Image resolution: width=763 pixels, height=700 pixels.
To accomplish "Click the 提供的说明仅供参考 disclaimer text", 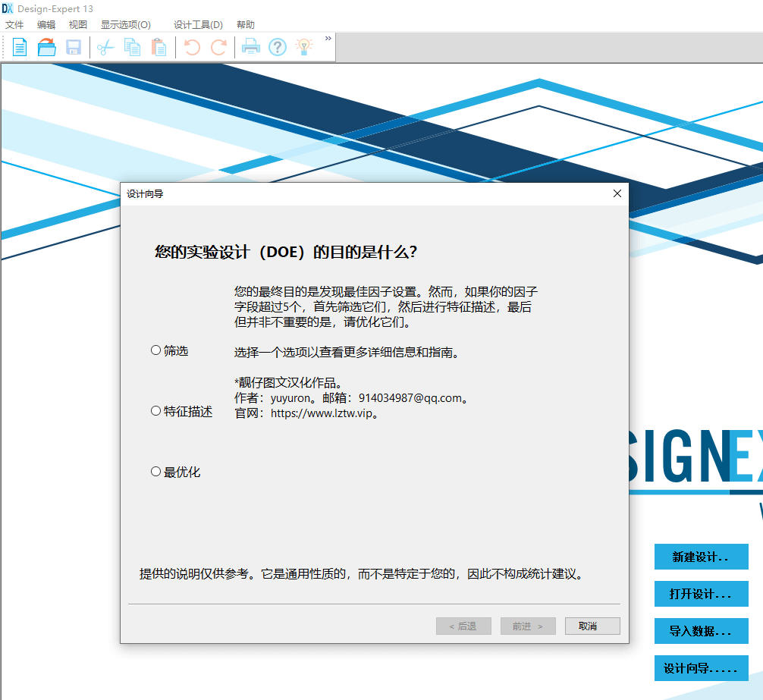I will pyautogui.click(x=361, y=574).
